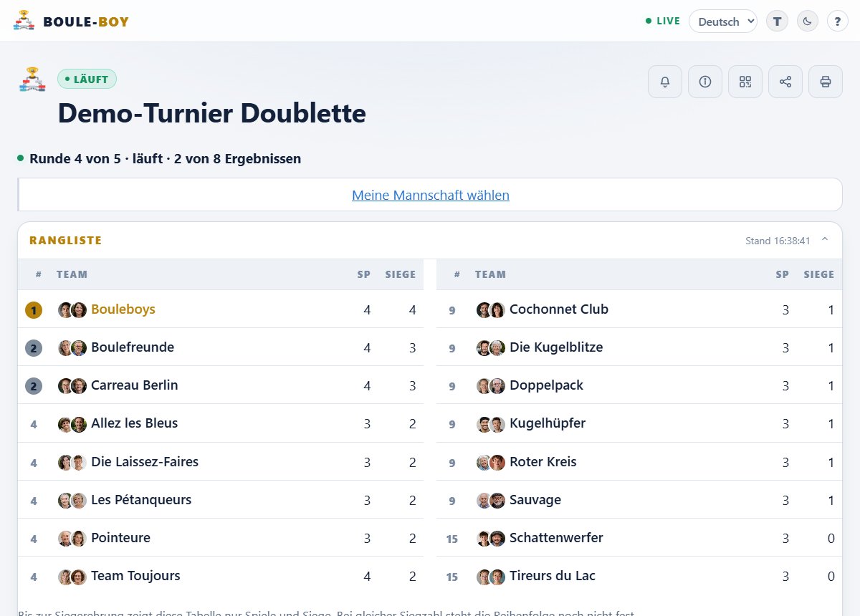Select the Roter Kreis team

543,461
